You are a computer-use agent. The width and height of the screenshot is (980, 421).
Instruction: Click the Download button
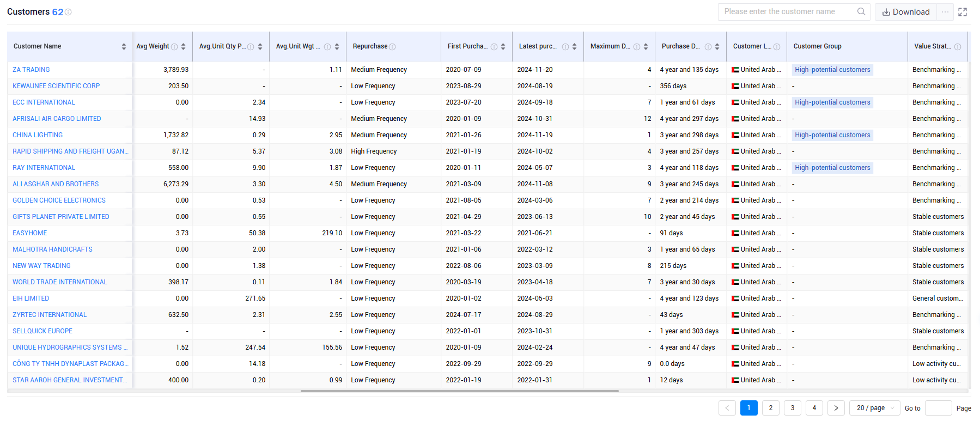[906, 12]
